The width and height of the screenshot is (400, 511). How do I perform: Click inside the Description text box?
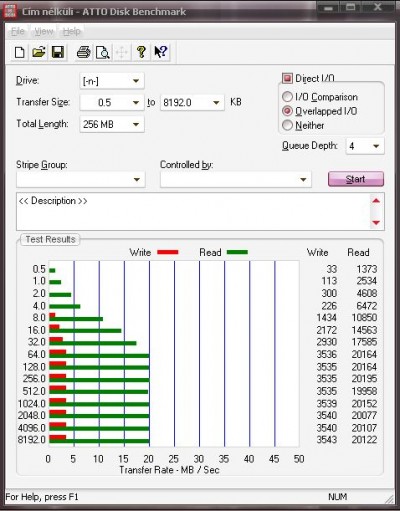[x=193, y=211]
